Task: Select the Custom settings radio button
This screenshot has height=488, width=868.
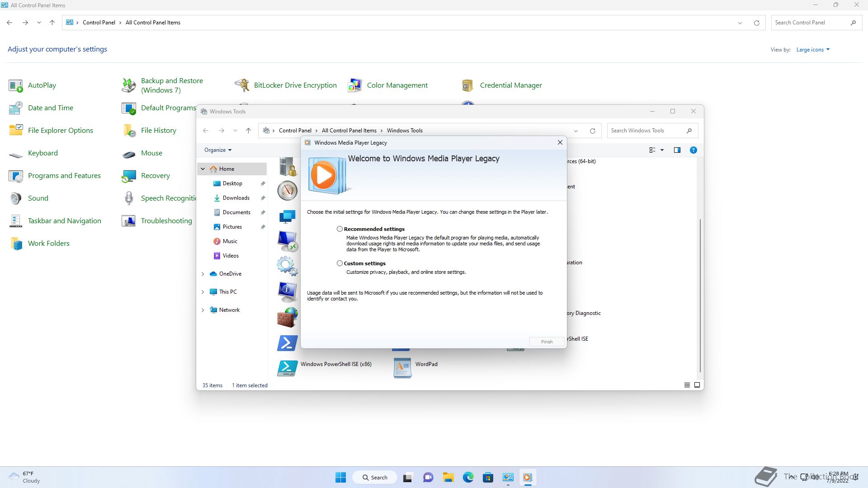Action: (340, 263)
